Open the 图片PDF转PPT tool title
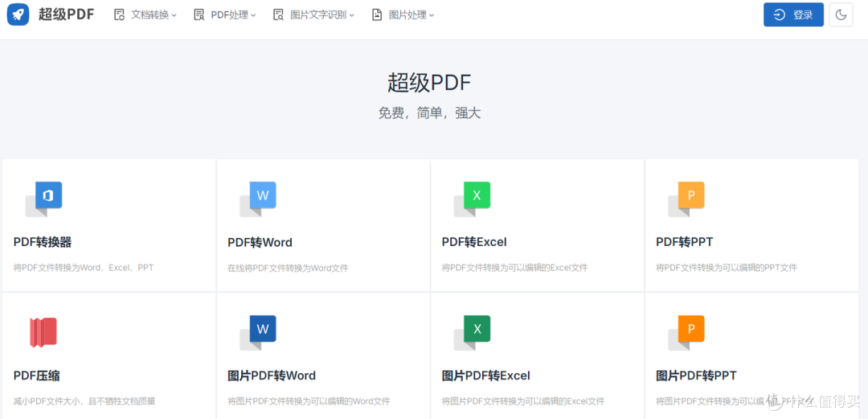Viewport: 868px width, 419px height. pos(696,376)
